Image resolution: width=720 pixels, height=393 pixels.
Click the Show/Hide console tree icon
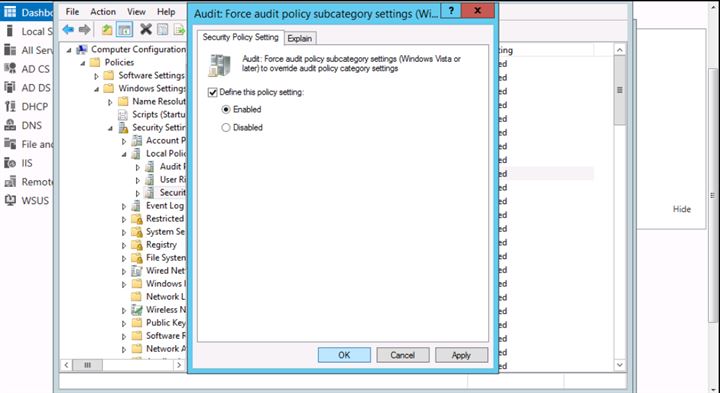(124, 30)
